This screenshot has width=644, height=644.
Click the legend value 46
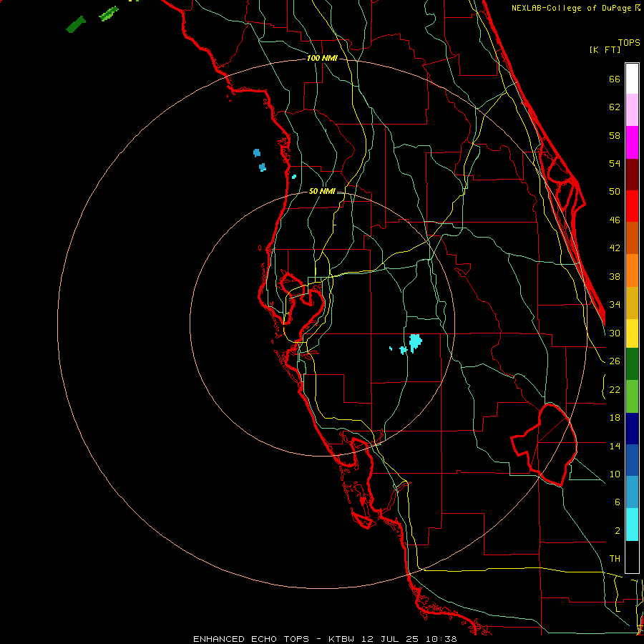click(615, 220)
